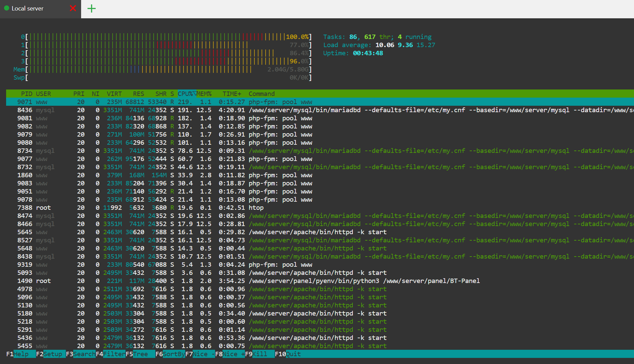Click the green plus new tab icon
634x364 pixels.
[x=92, y=8]
